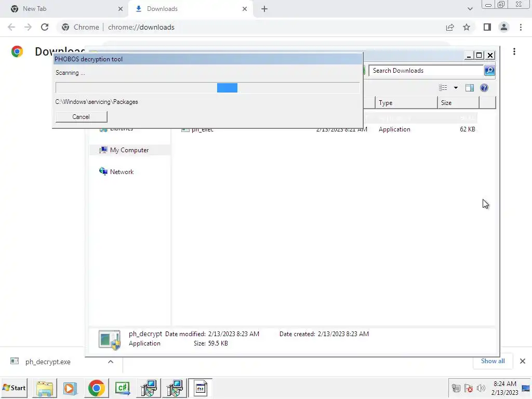This screenshot has width=532, height=399.
Task: Click the ph_decrypt details pane icon
Action: coord(109,339)
